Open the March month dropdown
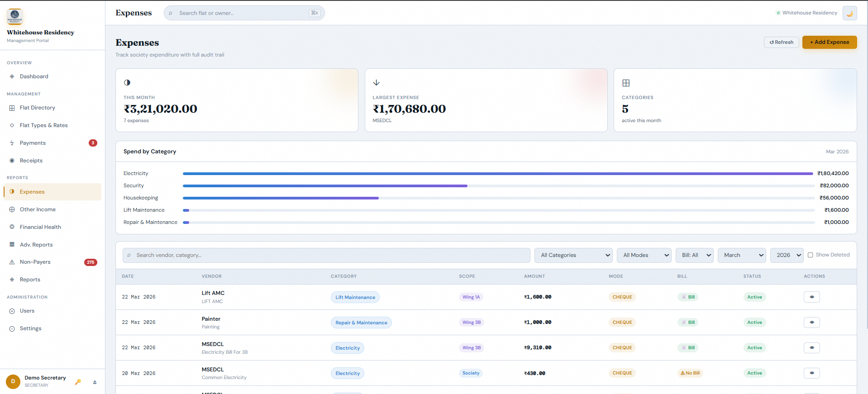 click(x=742, y=255)
